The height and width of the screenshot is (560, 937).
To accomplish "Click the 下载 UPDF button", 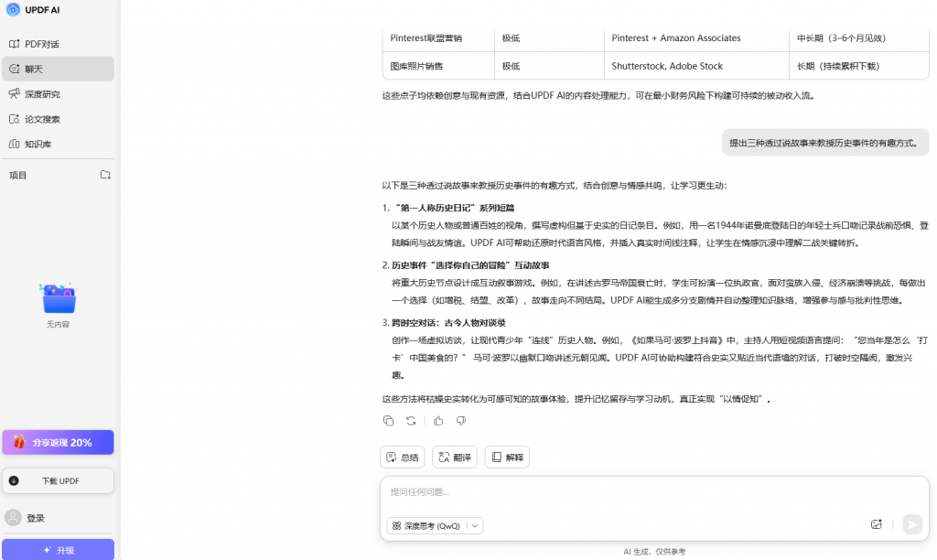I will (x=58, y=480).
